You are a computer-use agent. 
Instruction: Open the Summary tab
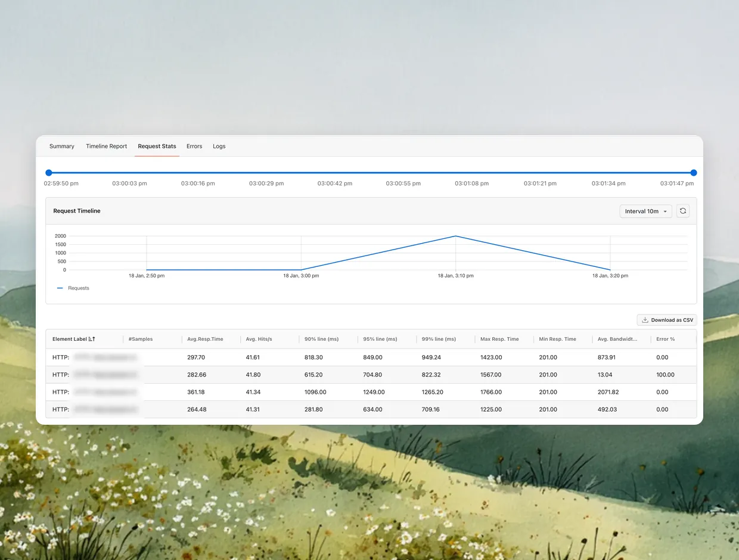click(62, 146)
